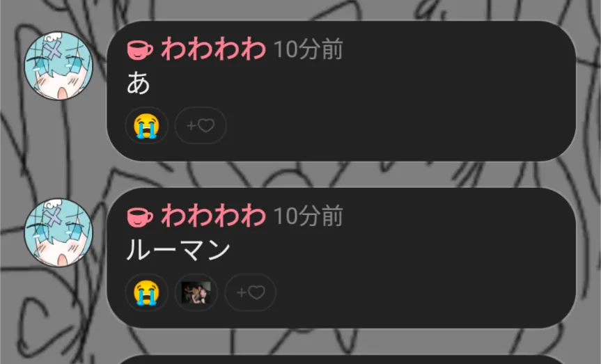Click the 10分前 timestamp on あ message

309,50
